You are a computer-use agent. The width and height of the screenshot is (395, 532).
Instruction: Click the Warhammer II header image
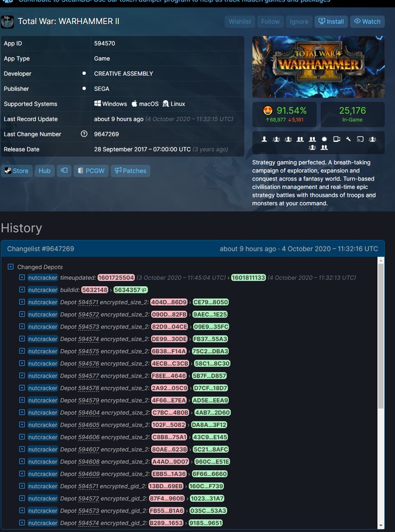coord(318,67)
